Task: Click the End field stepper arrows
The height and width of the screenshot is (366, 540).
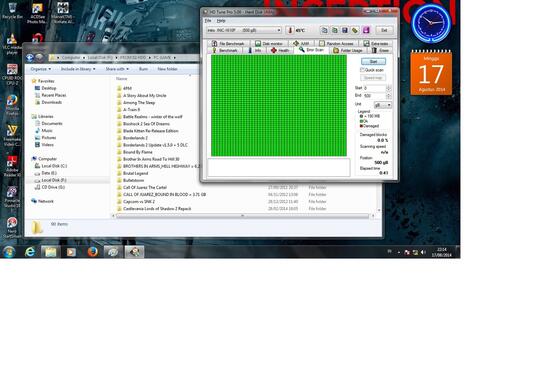Action: pyautogui.click(x=388, y=96)
